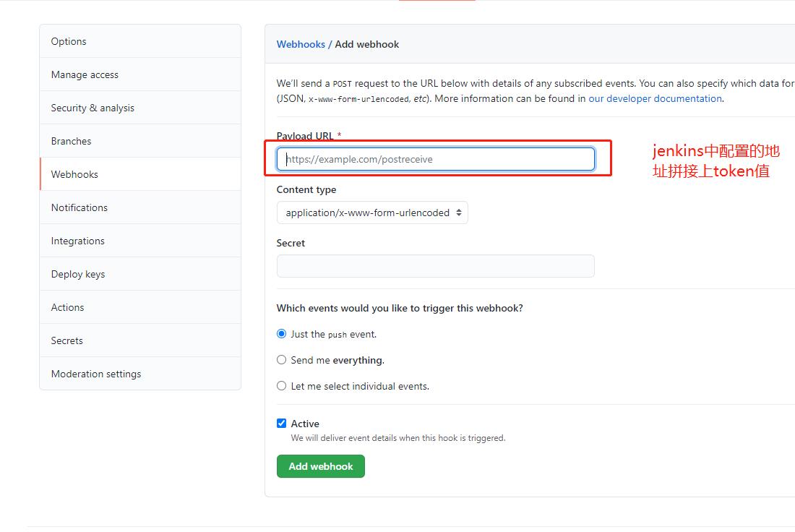Navigate to Notifications settings

point(79,207)
